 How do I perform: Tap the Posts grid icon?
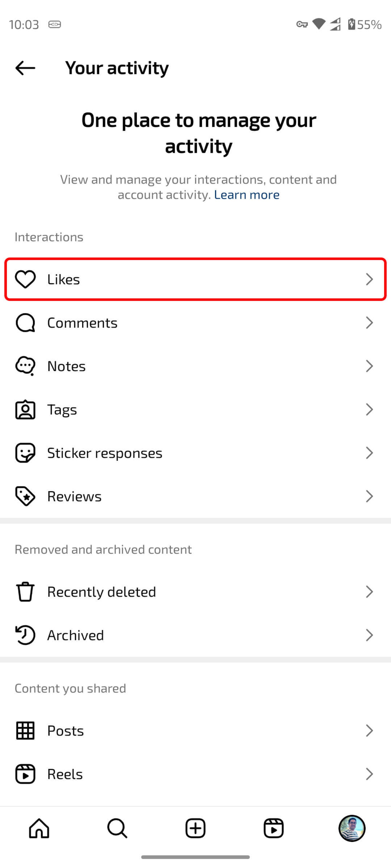coord(25,731)
